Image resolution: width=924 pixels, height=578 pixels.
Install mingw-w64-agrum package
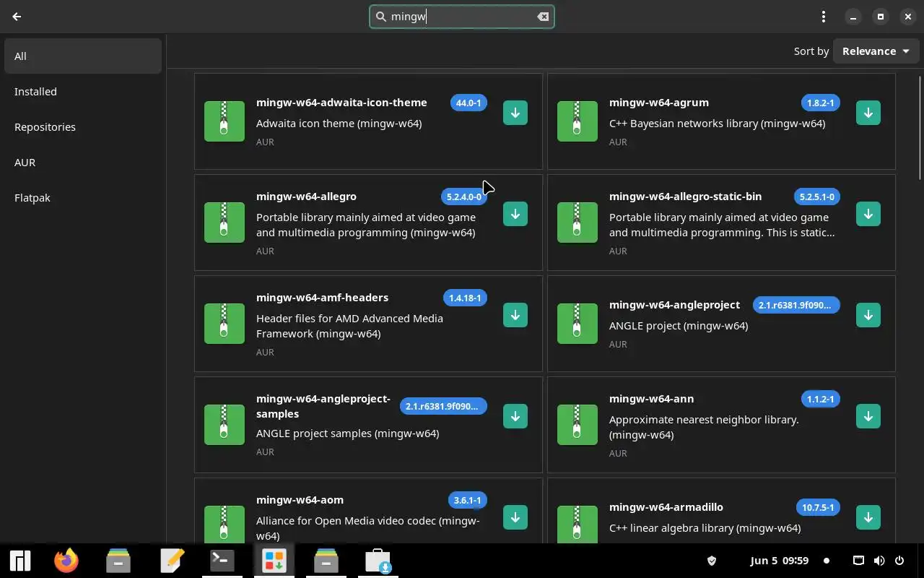pos(868,113)
